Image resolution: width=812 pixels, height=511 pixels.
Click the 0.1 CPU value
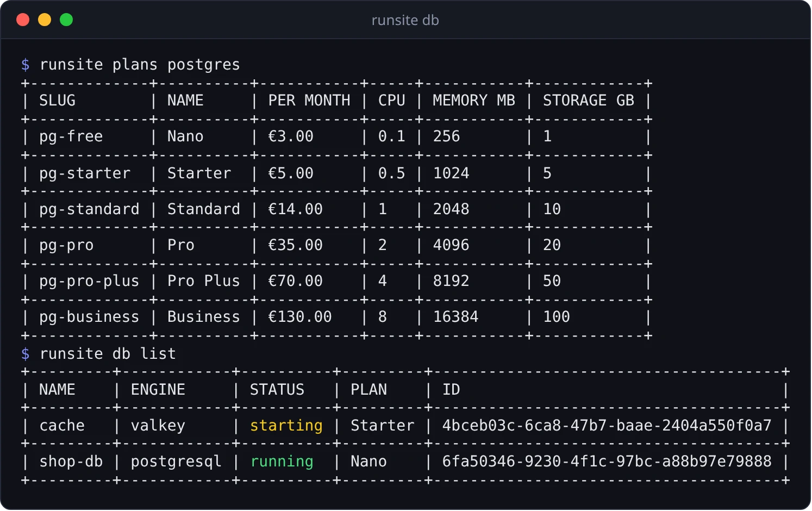tap(392, 136)
